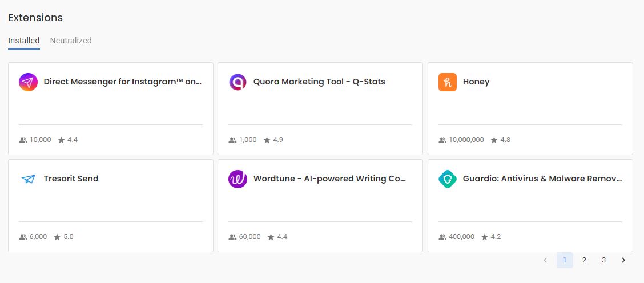644x283 pixels.
Task: Click the Tresorit Send paper plane icon
Action: click(x=29, y=179)
